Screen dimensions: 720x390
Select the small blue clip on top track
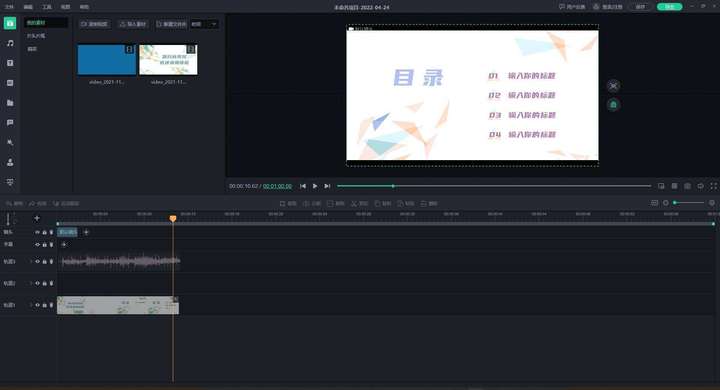coord(68,232)
